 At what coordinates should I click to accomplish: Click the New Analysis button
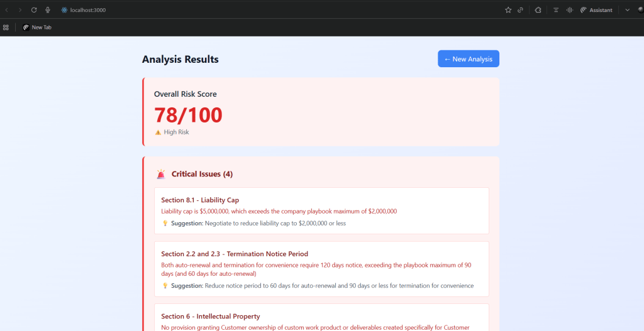468,59
